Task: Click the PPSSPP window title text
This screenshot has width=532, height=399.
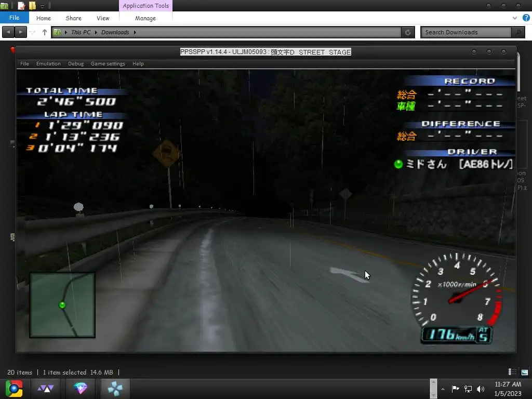Action: tap(265, 52)
